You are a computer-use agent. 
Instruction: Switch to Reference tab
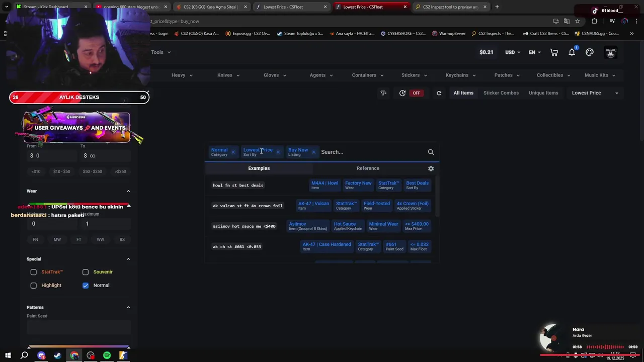368,168
